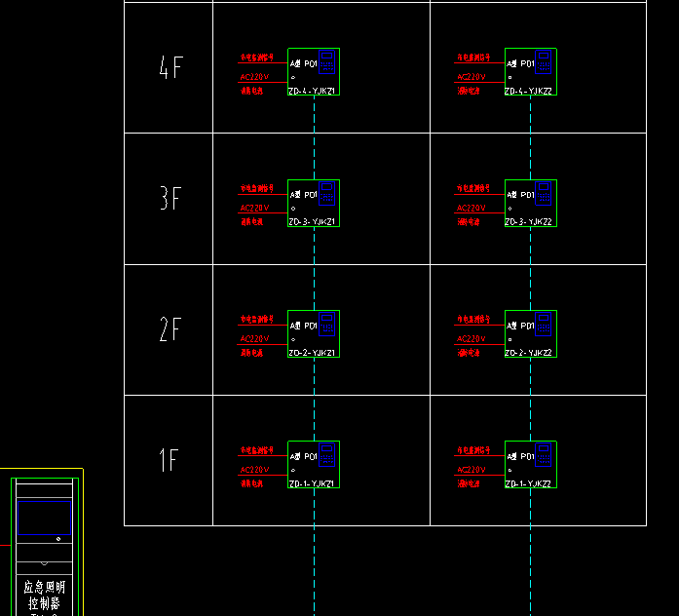Click the small circle marker inside ZD-2-YJKZ1 box
The image size is (679, 616).
click(x=293, y=339)
